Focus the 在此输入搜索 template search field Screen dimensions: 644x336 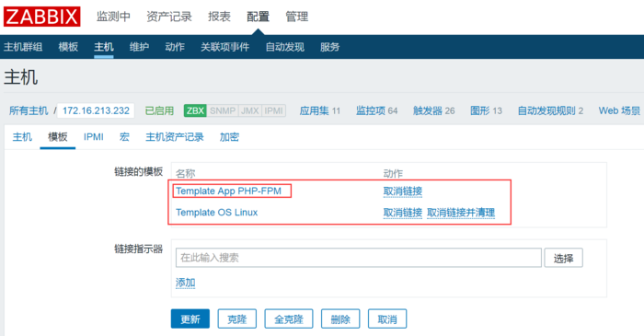[359, 258]
